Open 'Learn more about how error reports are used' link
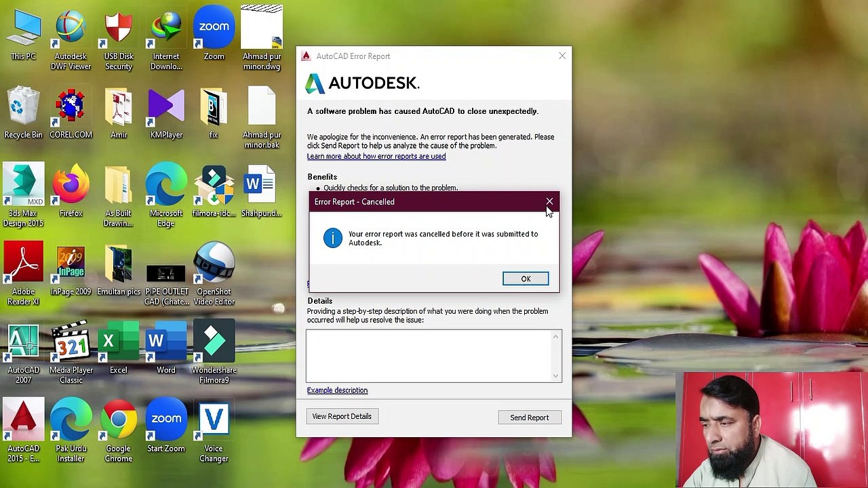This screenshot has height=488, width=868. (x=376, y=157)
